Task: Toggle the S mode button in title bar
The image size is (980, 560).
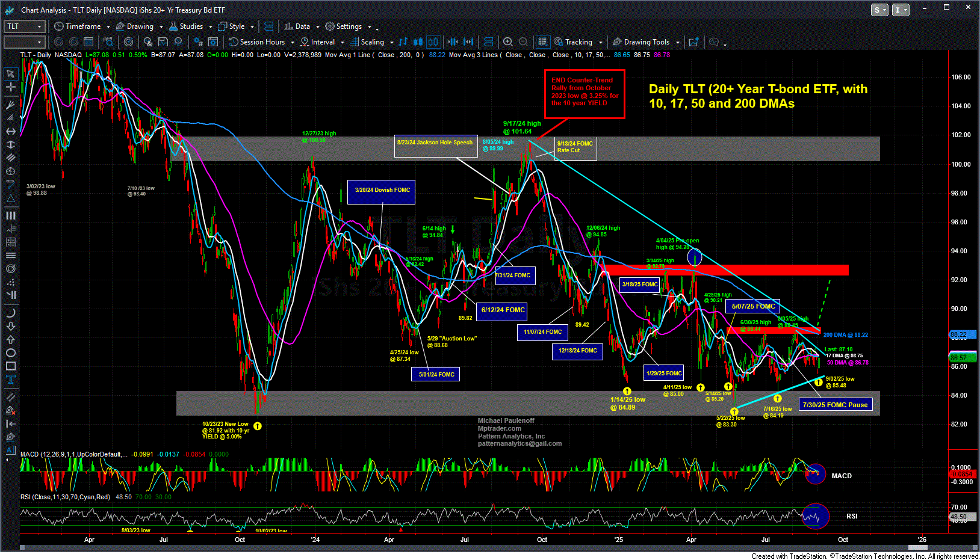Action: point(879,10)
